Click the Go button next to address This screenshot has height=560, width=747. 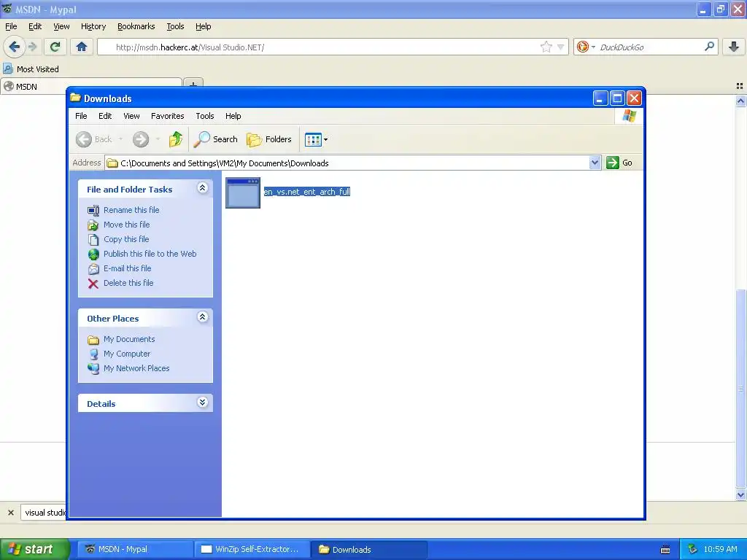pos(619,163)
